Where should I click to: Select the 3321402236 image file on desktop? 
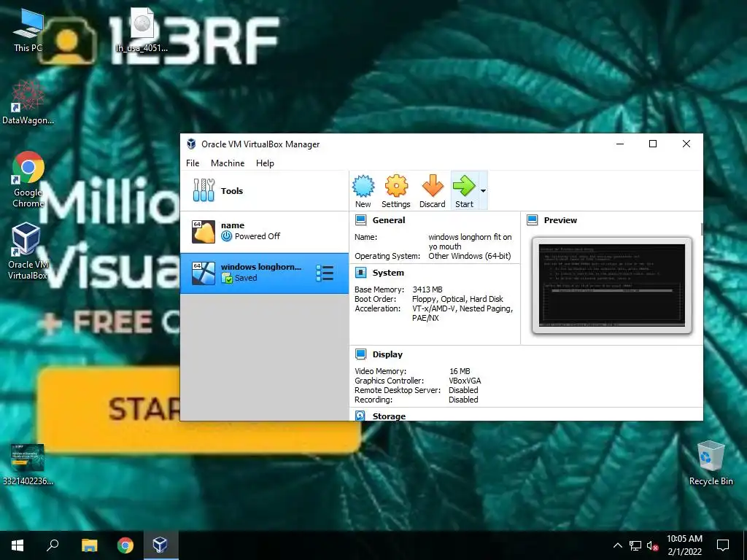click(28, 464)
